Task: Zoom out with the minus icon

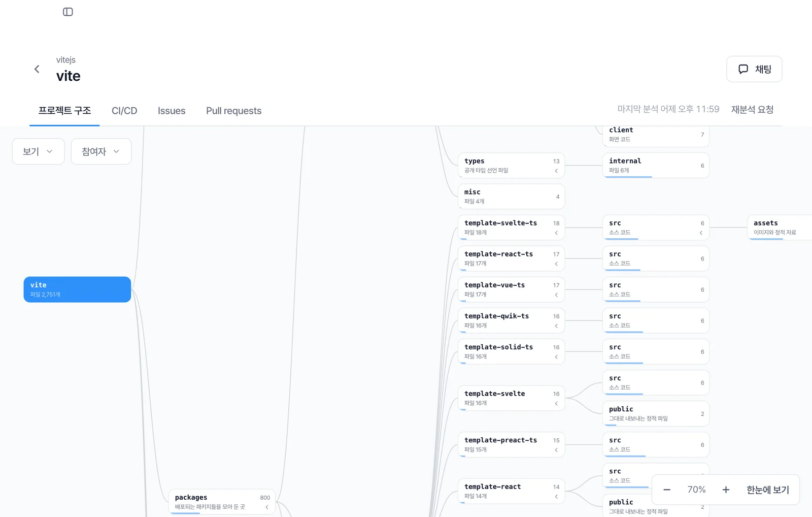Action: pyautogui.click(x=667, y=490)
